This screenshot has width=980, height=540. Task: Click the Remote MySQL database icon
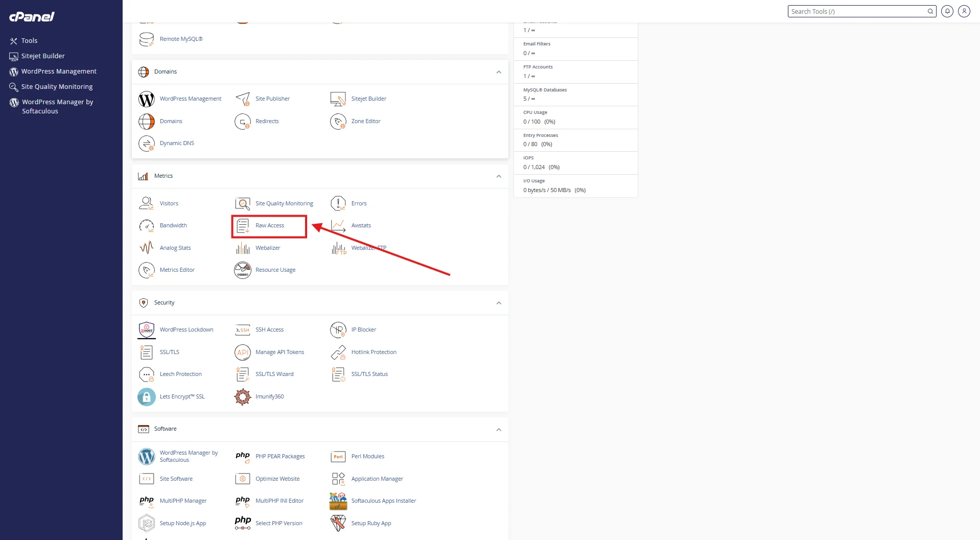pyautogui.click(x=147, y=39)
